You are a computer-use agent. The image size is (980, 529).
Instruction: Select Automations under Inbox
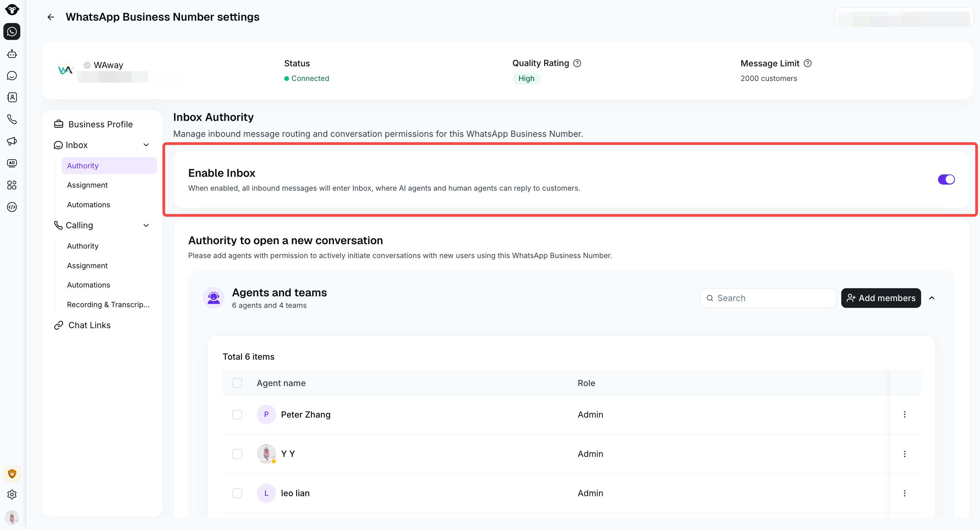tap(88, 205)
